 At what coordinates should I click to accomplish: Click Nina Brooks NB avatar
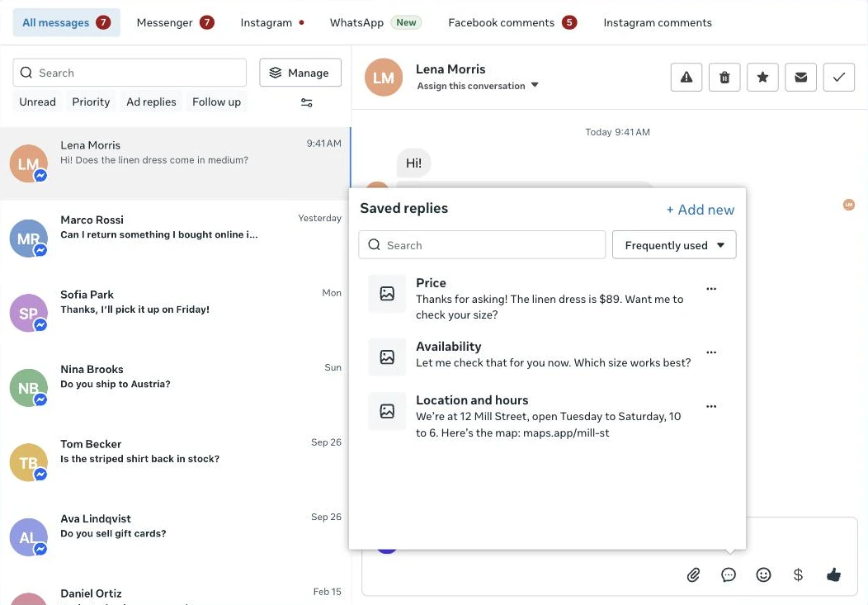[x=28, y=388]
